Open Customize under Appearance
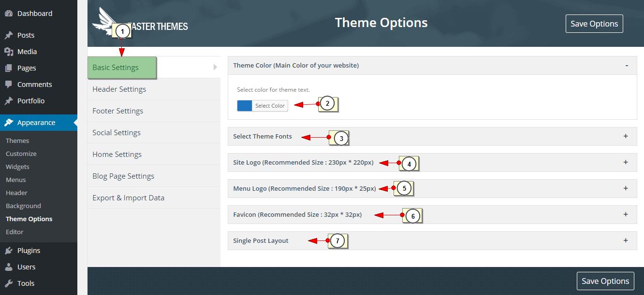This screenshot has width=644, height=295. 21,154
